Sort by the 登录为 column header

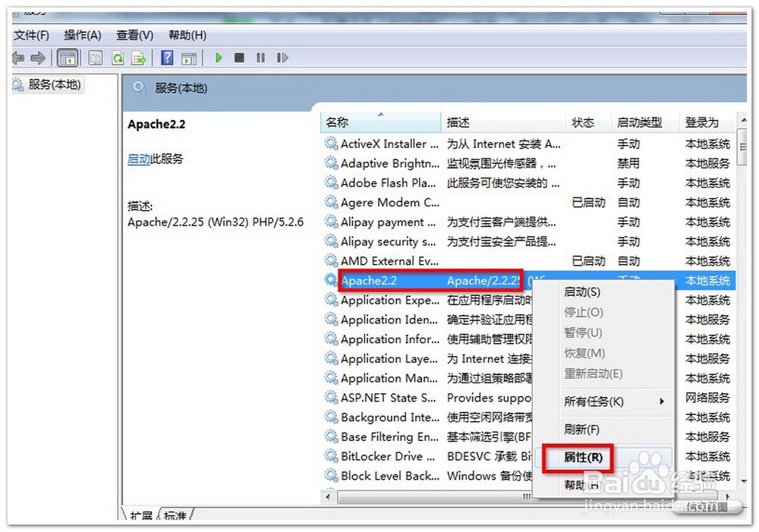tap(707, 122)
